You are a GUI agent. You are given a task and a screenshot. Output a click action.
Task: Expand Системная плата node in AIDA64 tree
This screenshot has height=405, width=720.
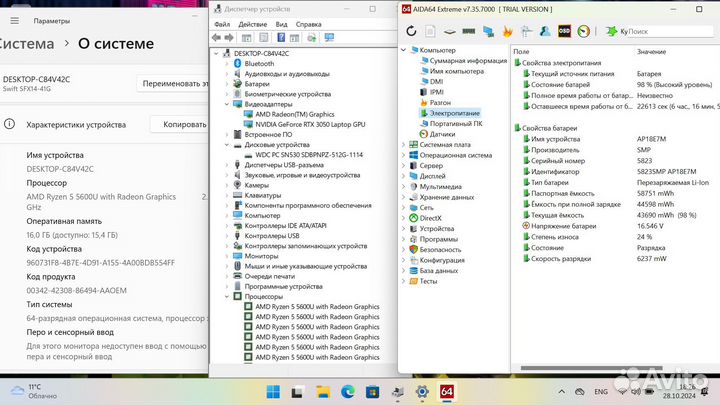coord(404,145)
